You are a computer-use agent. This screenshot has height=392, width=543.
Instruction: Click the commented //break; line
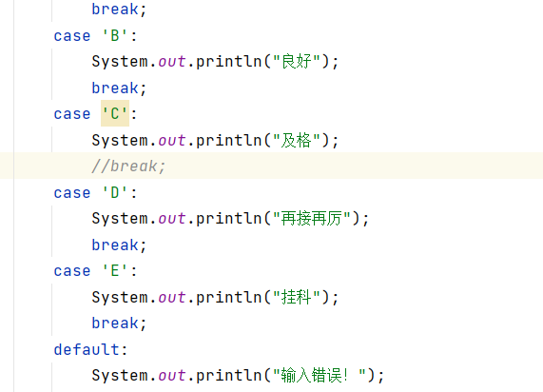point(128,166)
